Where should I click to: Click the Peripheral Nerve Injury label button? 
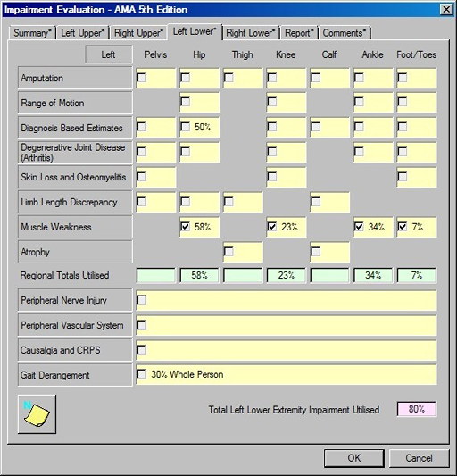click(x=75, y=300)
